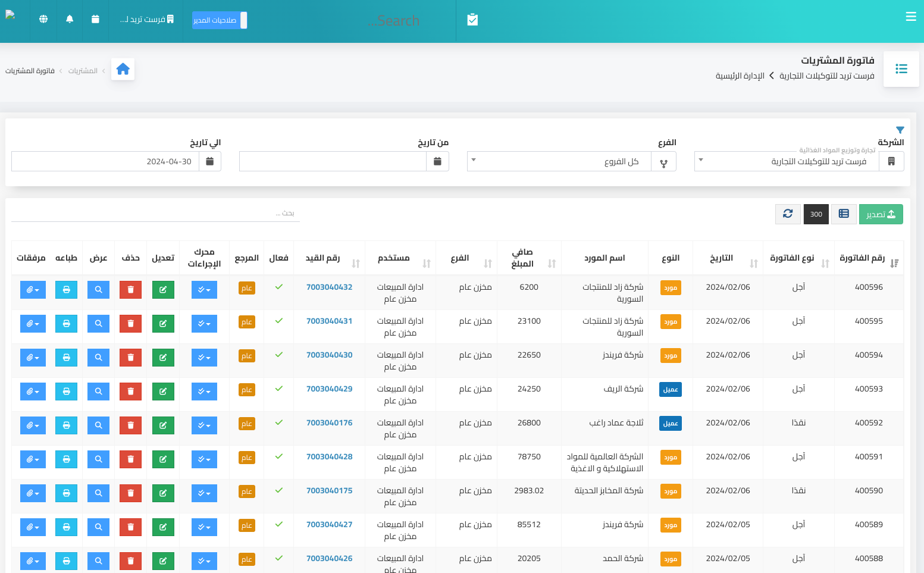Click the 'الي تاريخ' field showing 2024-04-30
This screenshot has height=573, width=924.
[105, 161]
